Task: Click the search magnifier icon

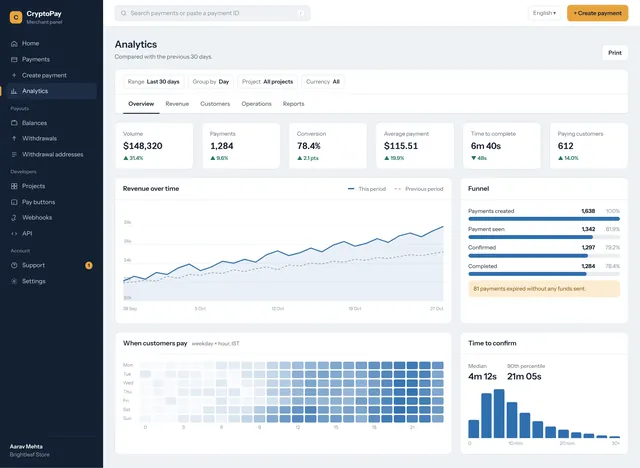Action: coord(123,13)
